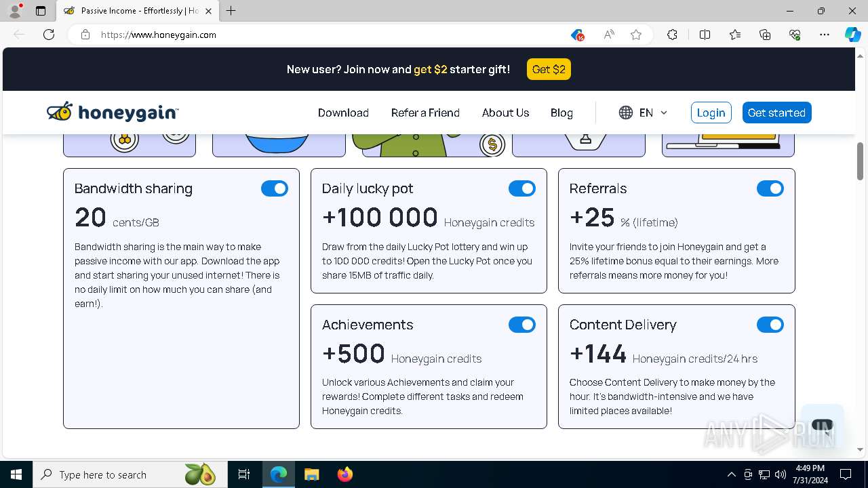
Task: Click the Read aloud icon
Action: coord(609,35)
